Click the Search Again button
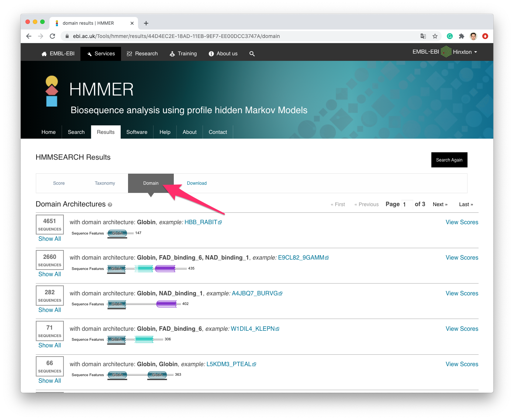The width and height of the screenshot is (514, 420). click(x=449, y=160)
